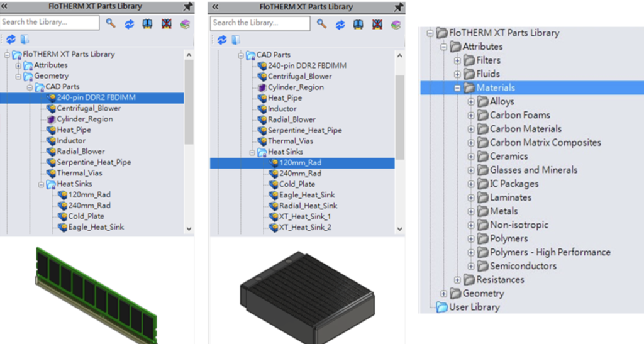Select IC Packages folder in right tree
Screen dimensions: 644x344
point(514,184)
